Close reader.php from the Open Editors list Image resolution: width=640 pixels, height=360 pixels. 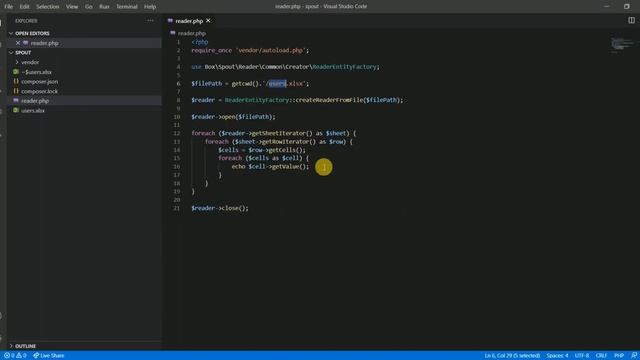pyautogui.click(x=18, y=43)
